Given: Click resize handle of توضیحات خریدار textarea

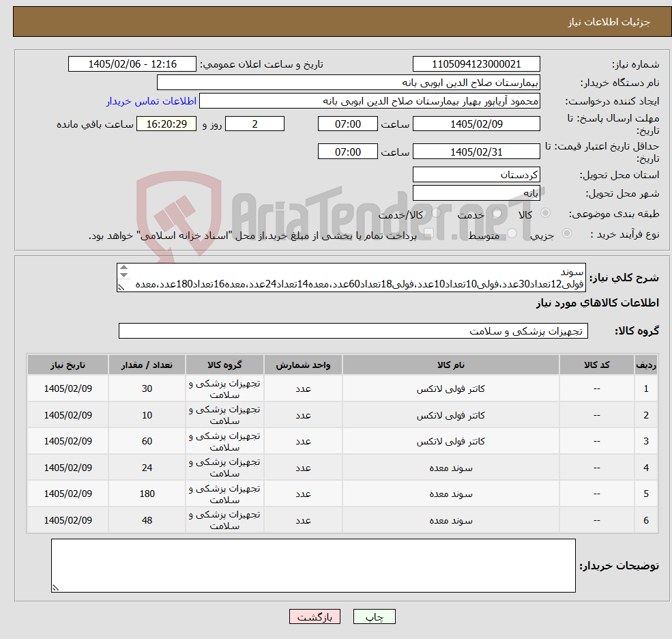Looking at the screenshot, I should (x=55, y=588).
